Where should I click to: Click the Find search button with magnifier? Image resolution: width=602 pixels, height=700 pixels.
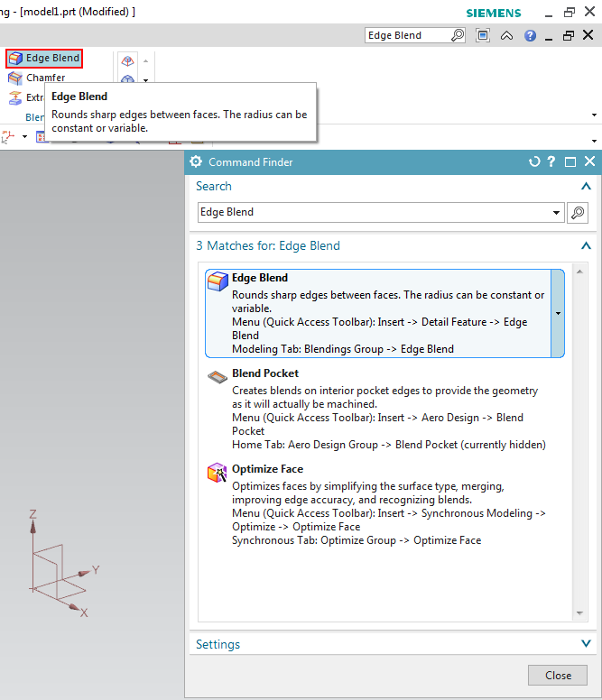tap(578, 213)
